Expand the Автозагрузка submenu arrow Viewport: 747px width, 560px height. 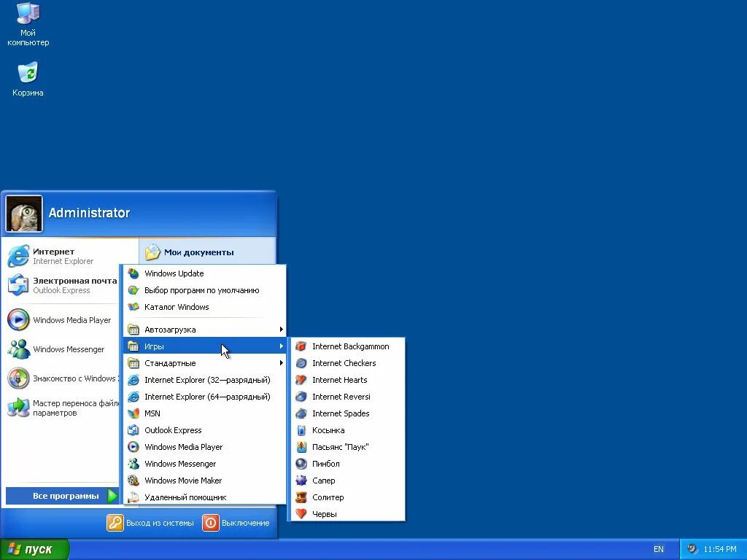[x=281, y=330]
